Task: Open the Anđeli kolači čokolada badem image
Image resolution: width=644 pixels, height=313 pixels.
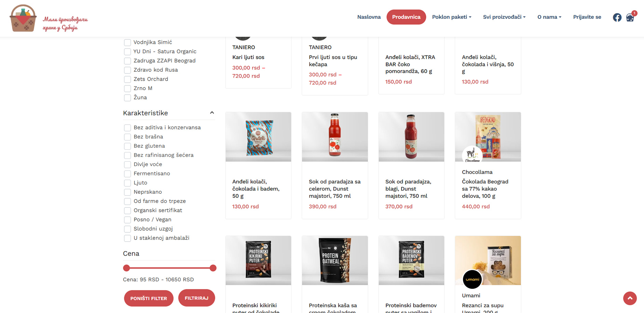Action: coord(258,137)
